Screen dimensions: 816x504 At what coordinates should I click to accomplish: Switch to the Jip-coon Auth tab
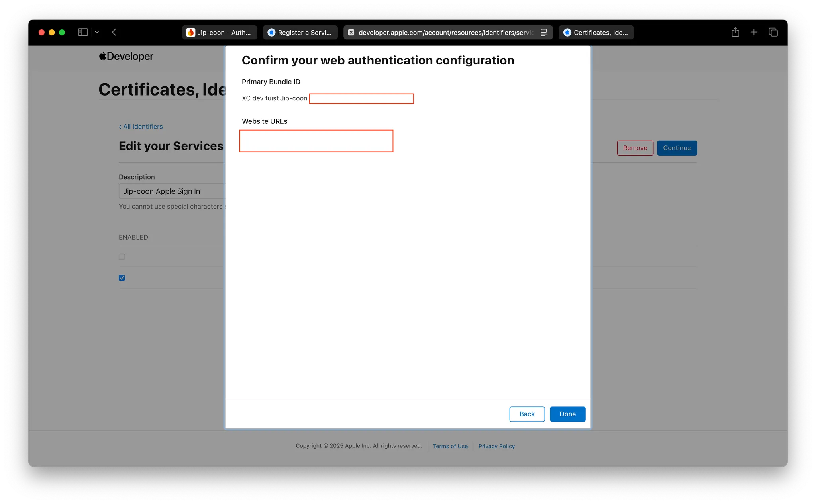click(220, 33)
